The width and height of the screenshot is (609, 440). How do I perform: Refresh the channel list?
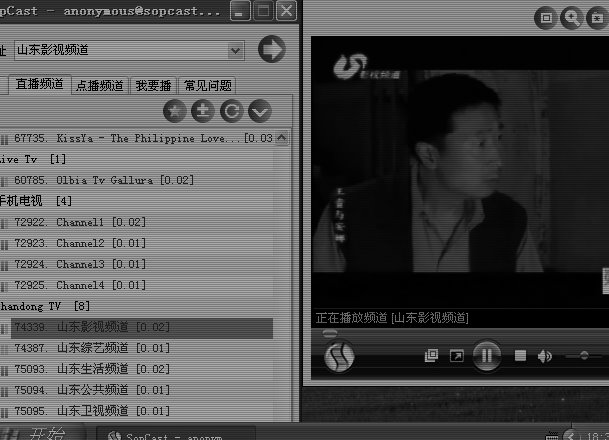231,111
